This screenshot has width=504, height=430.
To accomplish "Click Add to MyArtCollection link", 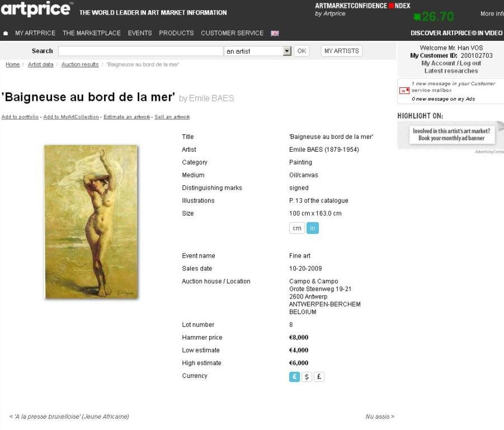I will click(x=71, y=117).
